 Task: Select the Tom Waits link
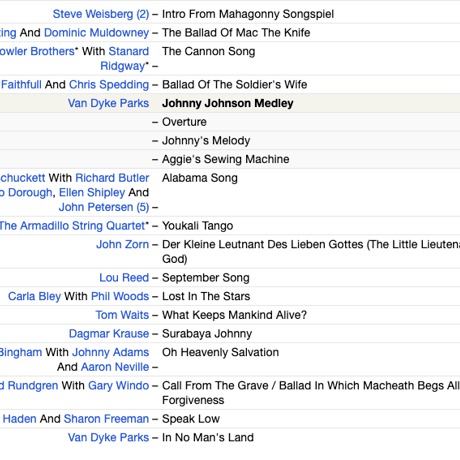tap(122, 315)
